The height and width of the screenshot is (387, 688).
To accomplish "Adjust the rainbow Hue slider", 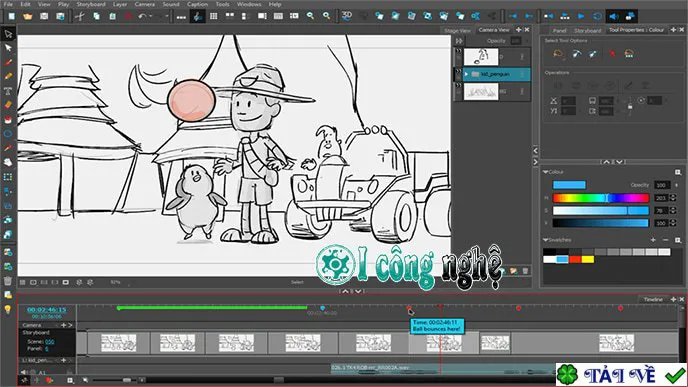I will pos(601,198).
